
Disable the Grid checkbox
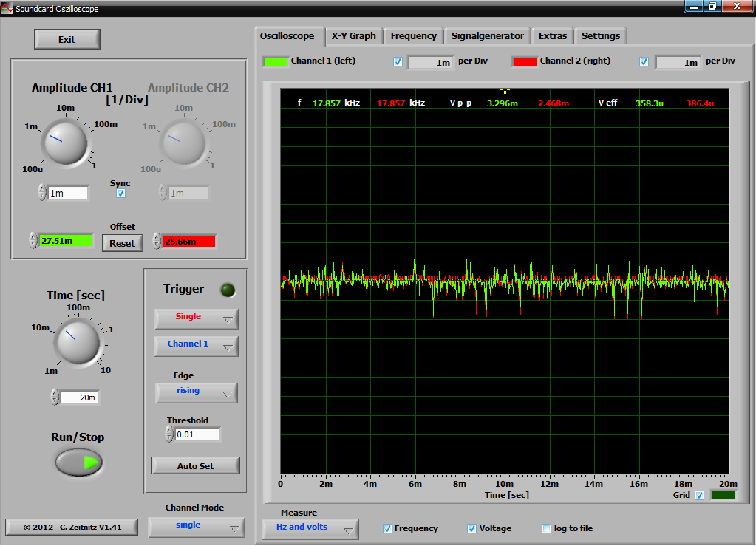coord(700,496)
